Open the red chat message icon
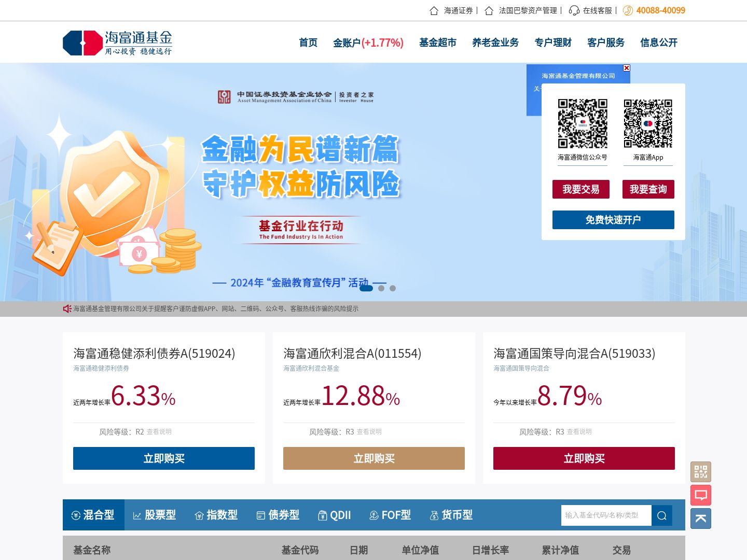The height and width of the screenshot is (560, 747). pos(701,495)
